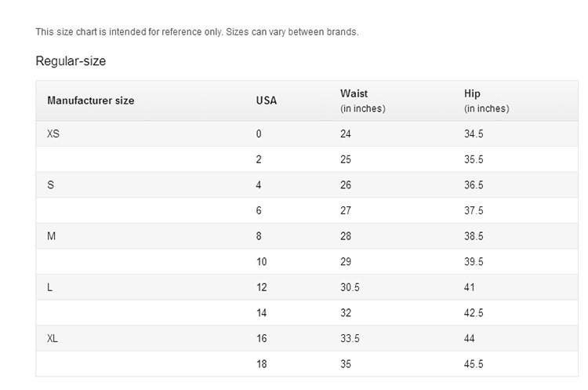Select the XS manufacturer size cell

pyautogui.click(x=53, y=133)
